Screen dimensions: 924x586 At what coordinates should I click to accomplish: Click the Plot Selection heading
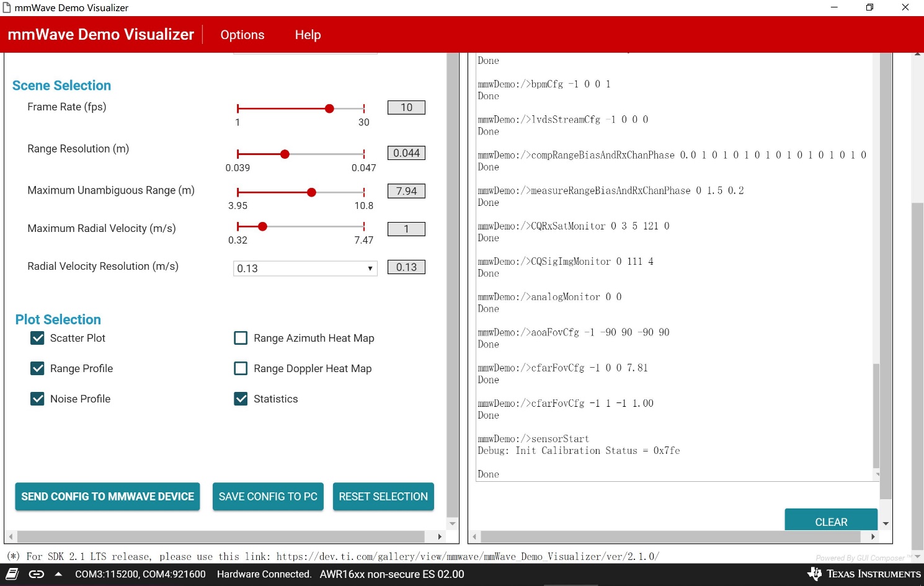coord(58,319)
